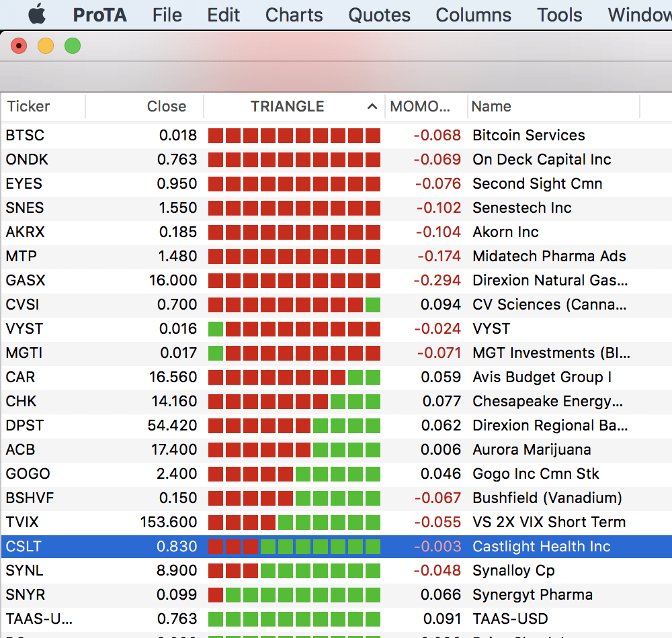Sort by the Name column header

pos(491,107)
